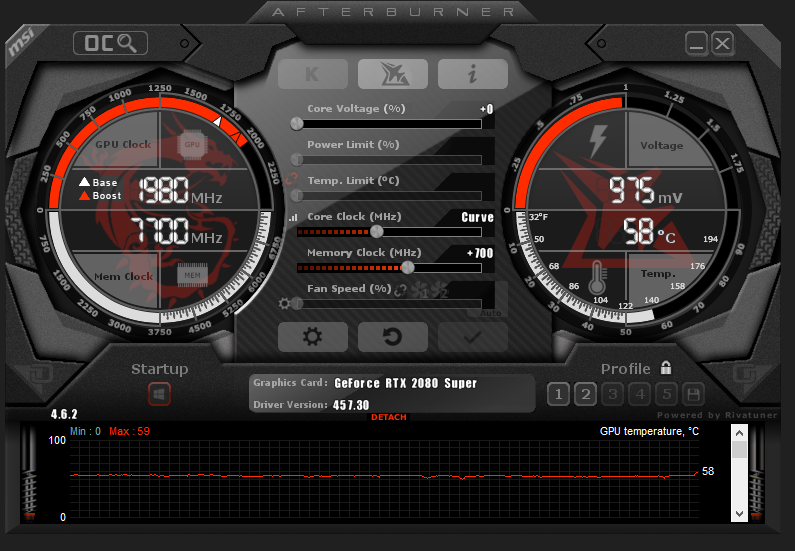Screen dimensions: 795x551
Task: Click the msi logo in corner
Action: tap(21, 42)
